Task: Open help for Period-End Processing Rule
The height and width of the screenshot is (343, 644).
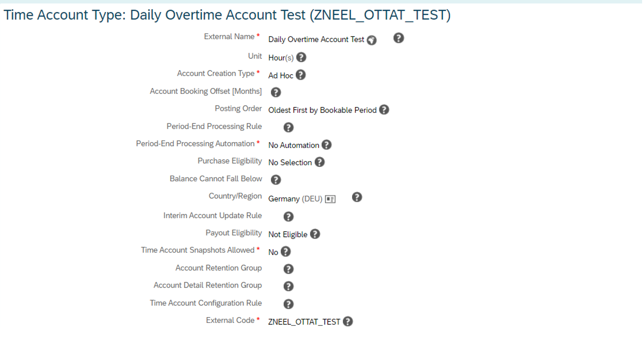Action: [289, 127]
